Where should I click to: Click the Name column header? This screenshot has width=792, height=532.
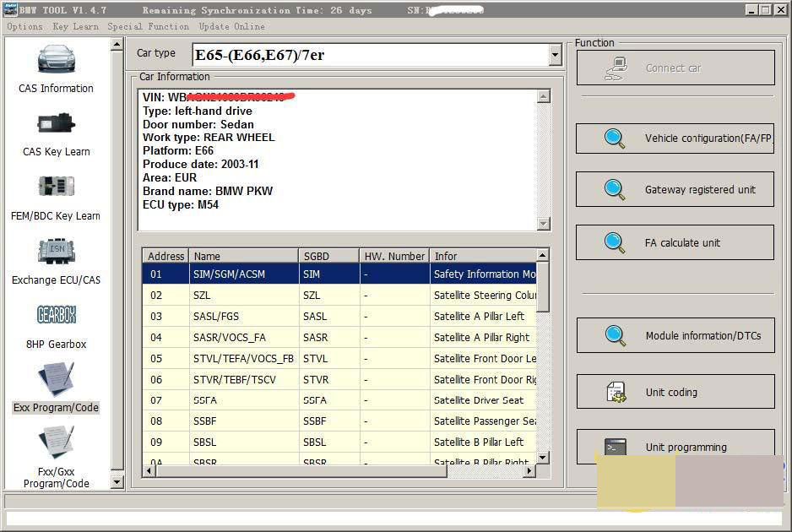click(243, 256)
